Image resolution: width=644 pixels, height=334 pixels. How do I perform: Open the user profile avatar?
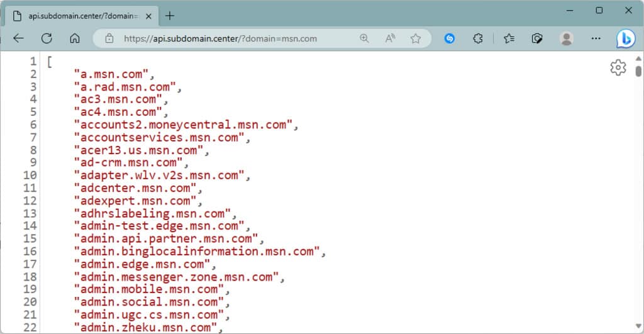[x=567, y=38]
